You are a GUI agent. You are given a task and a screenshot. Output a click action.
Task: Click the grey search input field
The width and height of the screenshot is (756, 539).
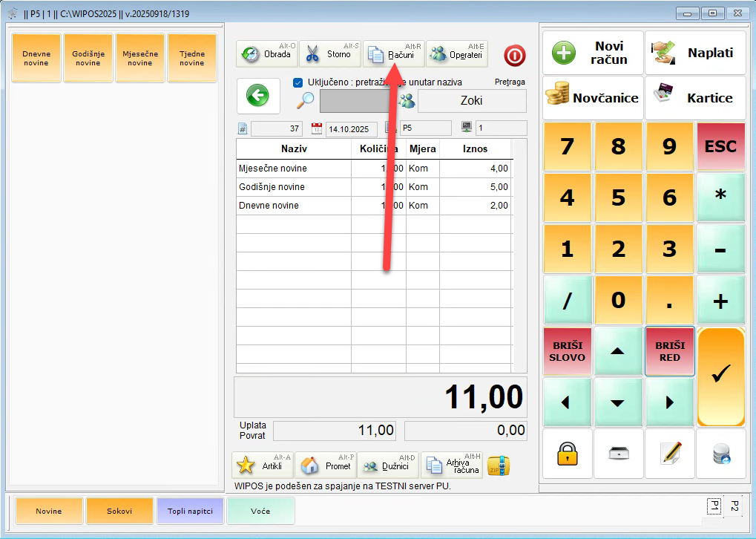(x=355, y=101)
